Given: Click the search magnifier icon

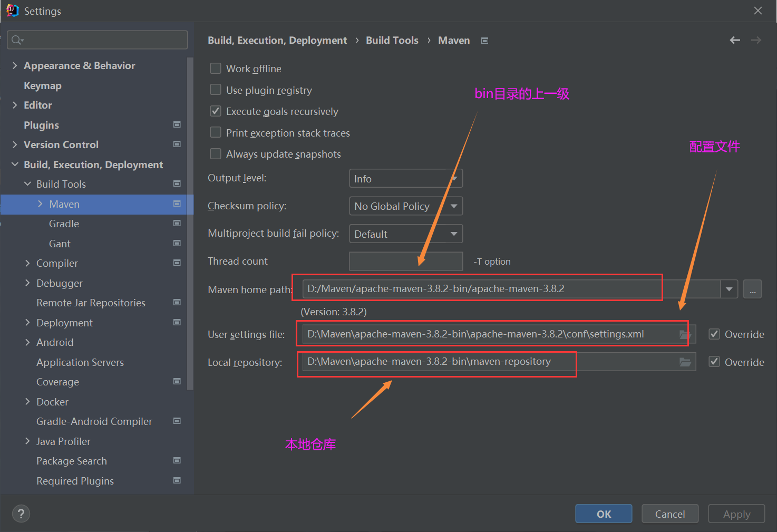Looking at the screenshot, I should point(17,40).
